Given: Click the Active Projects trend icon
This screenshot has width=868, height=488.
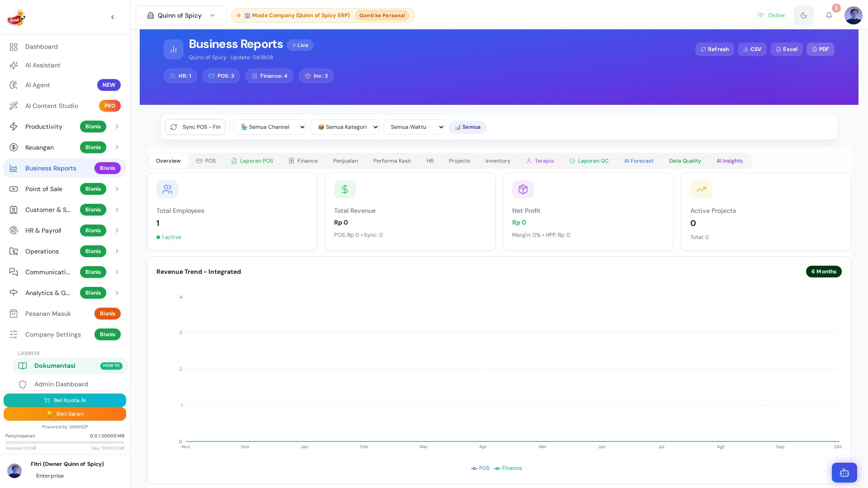Looking at the screenshot, I should 701,189.
